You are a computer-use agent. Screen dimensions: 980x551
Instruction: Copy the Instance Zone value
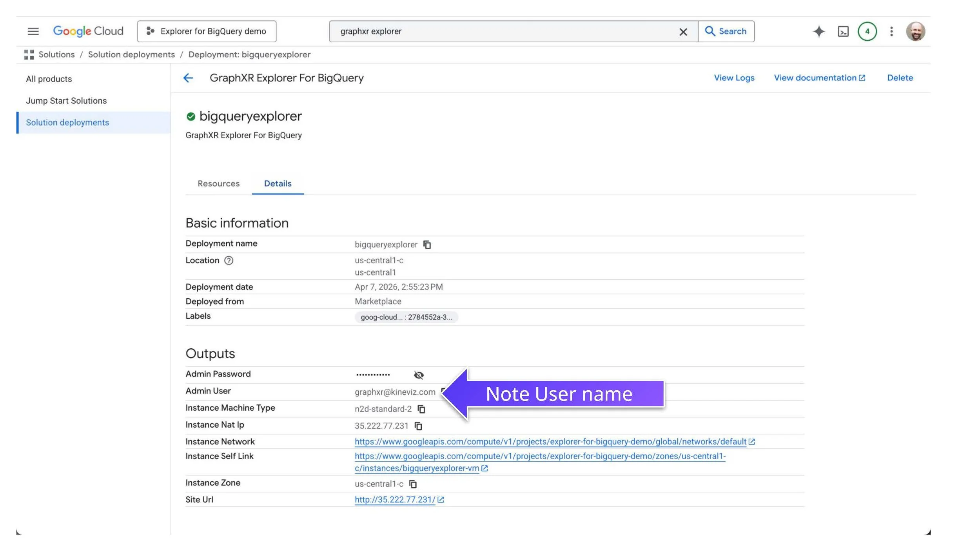(x=413, y=484)
